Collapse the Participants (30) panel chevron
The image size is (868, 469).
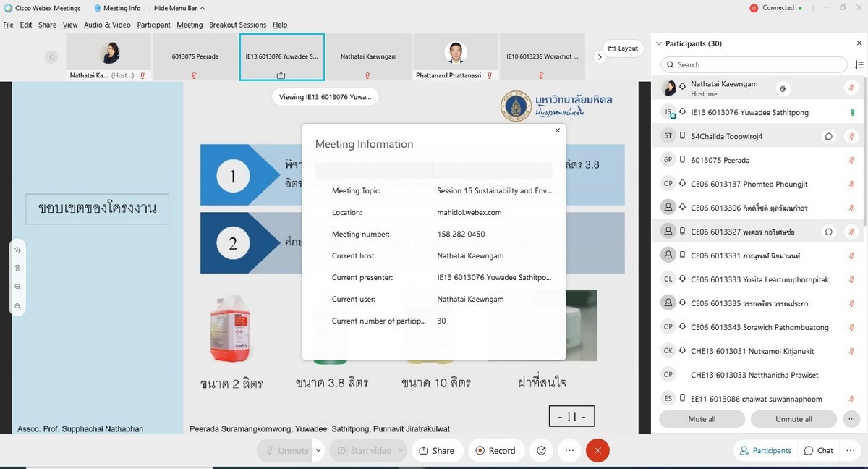point(658,44)
